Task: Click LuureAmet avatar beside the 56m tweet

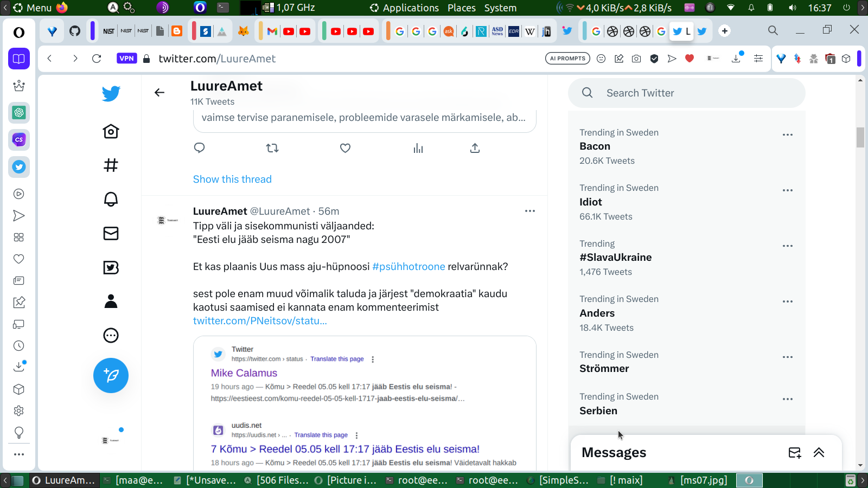Action: pos(168,220)
